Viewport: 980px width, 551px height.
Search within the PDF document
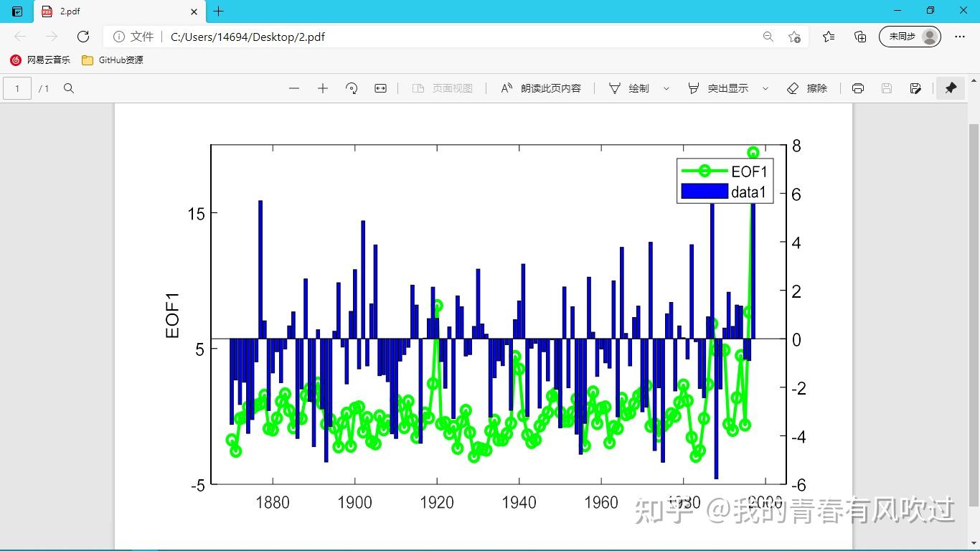point(69,88)
